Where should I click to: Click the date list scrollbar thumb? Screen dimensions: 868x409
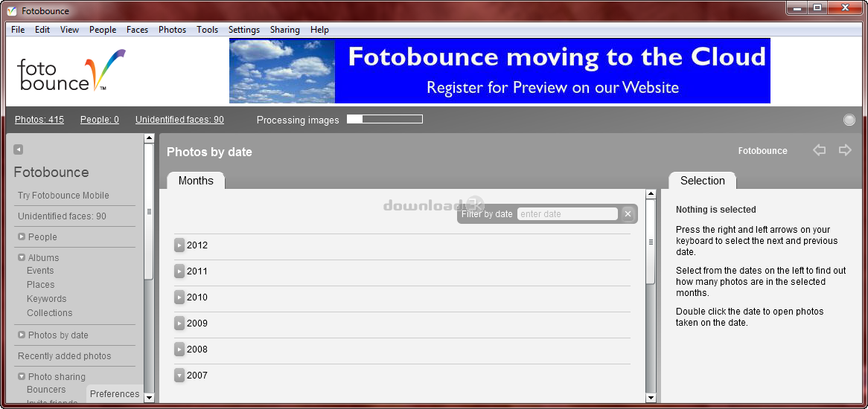tap(651, 242)
